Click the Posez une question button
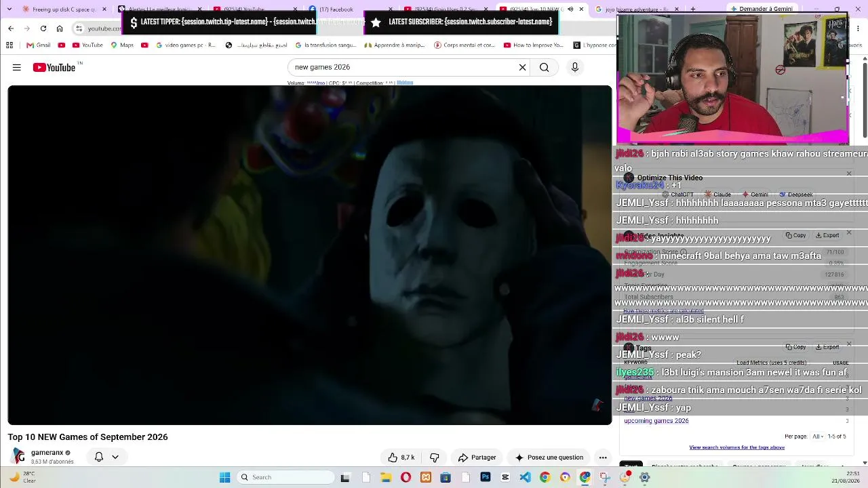The image size is (868, 488). (x=550, y=457)
